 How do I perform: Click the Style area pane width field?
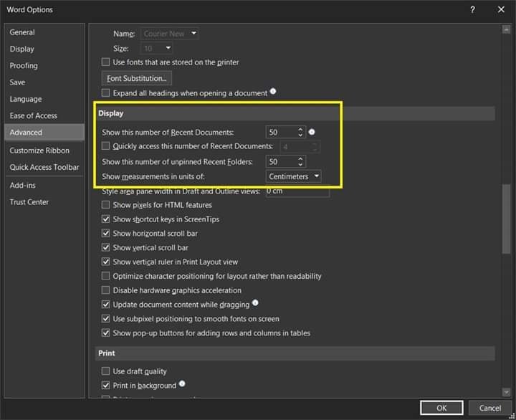click(297, 191)
